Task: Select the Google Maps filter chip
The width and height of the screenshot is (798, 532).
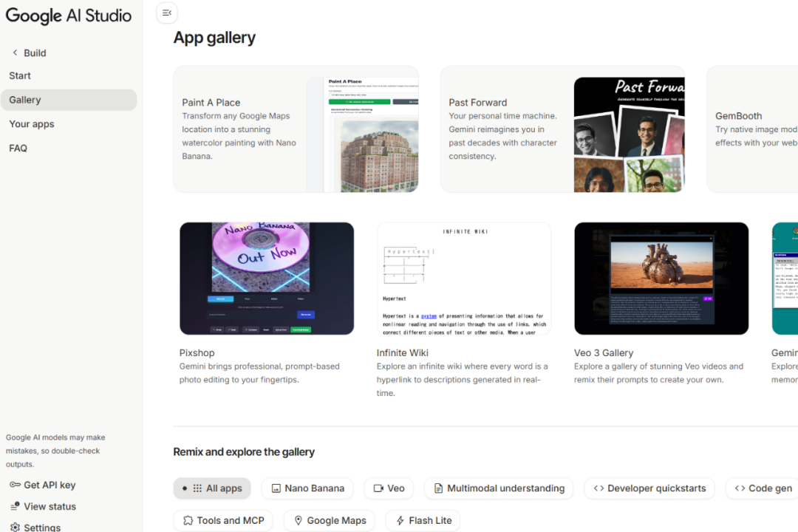Action: coord(330,520)
